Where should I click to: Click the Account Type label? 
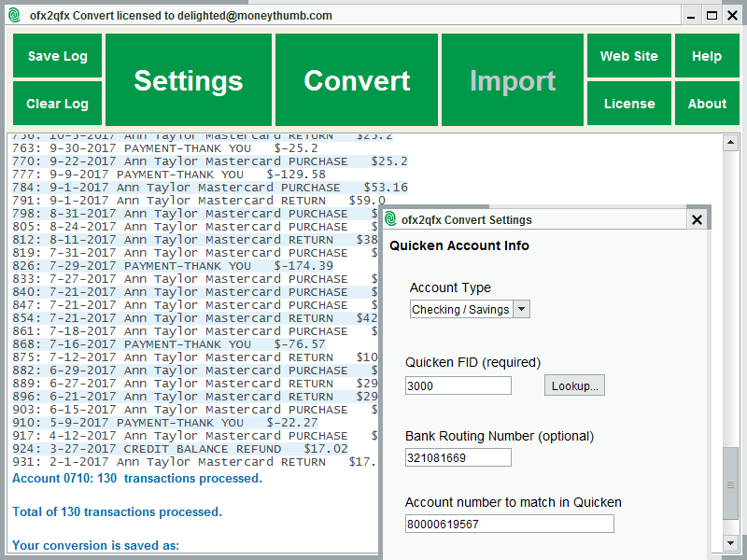450,287
